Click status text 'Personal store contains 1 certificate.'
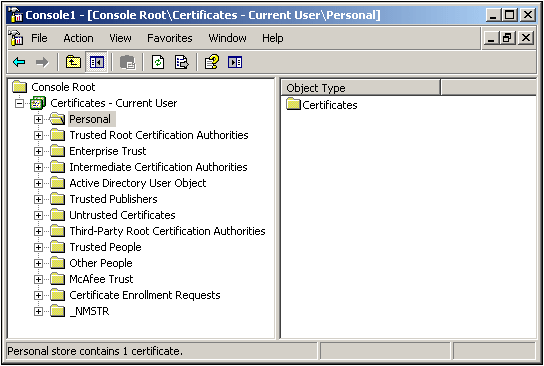This screenshot has width=544, height=366. pyautogui.click(x=95, y=351)
